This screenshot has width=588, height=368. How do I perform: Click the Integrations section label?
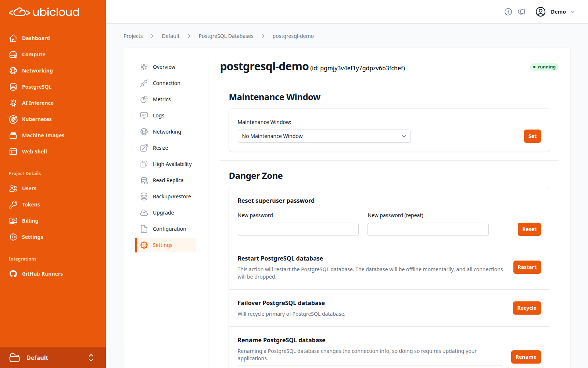point(22,259)
